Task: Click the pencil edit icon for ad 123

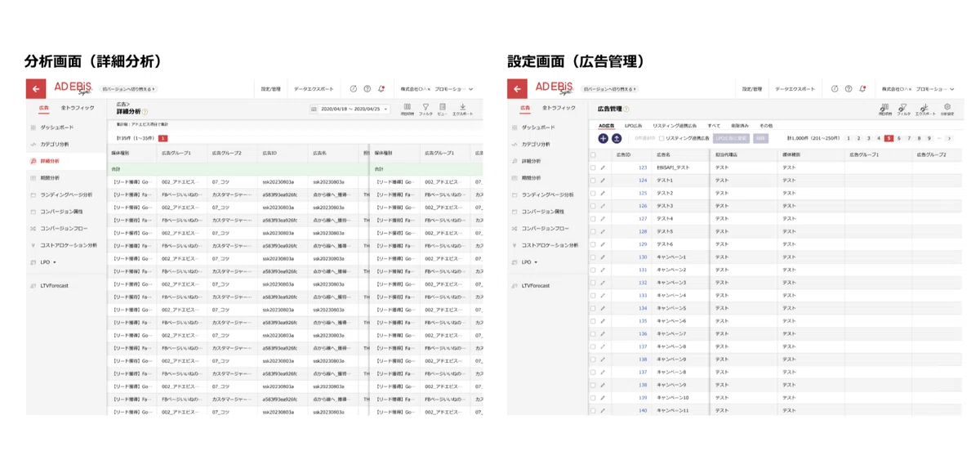Action: pyautogui.click(x=603, y=167)
